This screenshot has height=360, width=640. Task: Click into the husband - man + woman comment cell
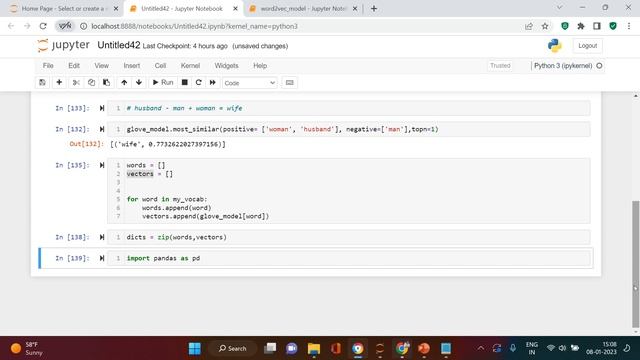(349, 108)
